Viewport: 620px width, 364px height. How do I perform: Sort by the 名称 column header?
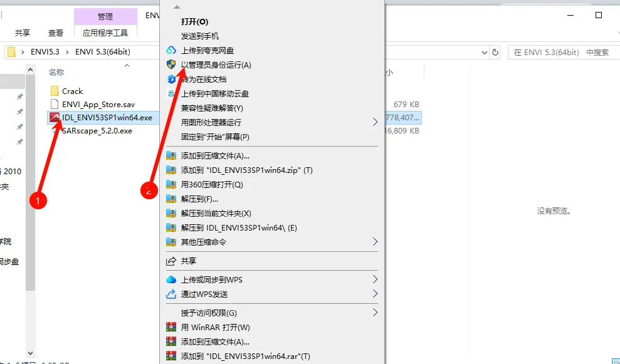[x=56, y=72]
